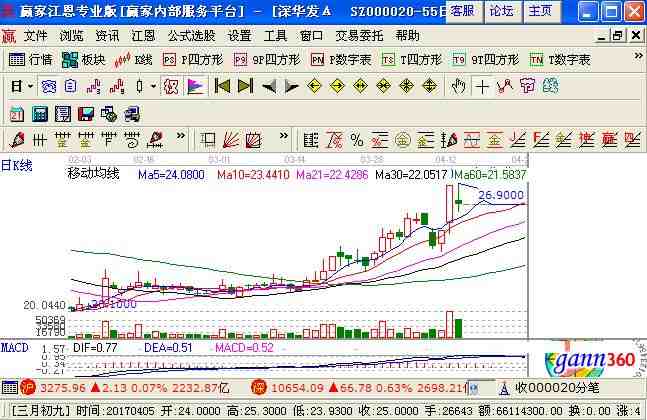Screen dimensions: 647x420
Task: Toggle the candlestick chart style button
Action: 139,86
